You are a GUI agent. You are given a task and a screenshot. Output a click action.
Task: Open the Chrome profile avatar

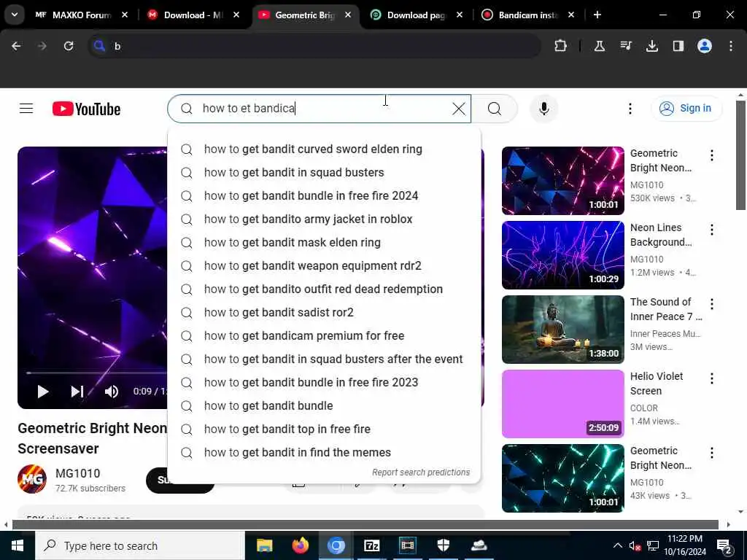[x=705, y=46]
